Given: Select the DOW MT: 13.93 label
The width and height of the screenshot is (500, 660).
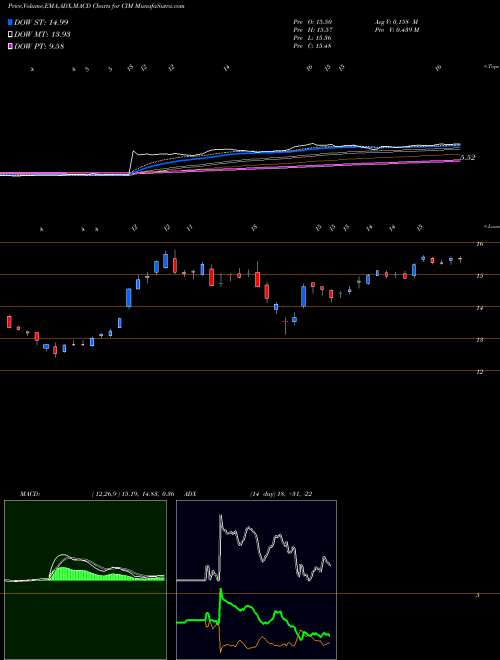Looking at the screenshot, I should (x=42, y=35).
